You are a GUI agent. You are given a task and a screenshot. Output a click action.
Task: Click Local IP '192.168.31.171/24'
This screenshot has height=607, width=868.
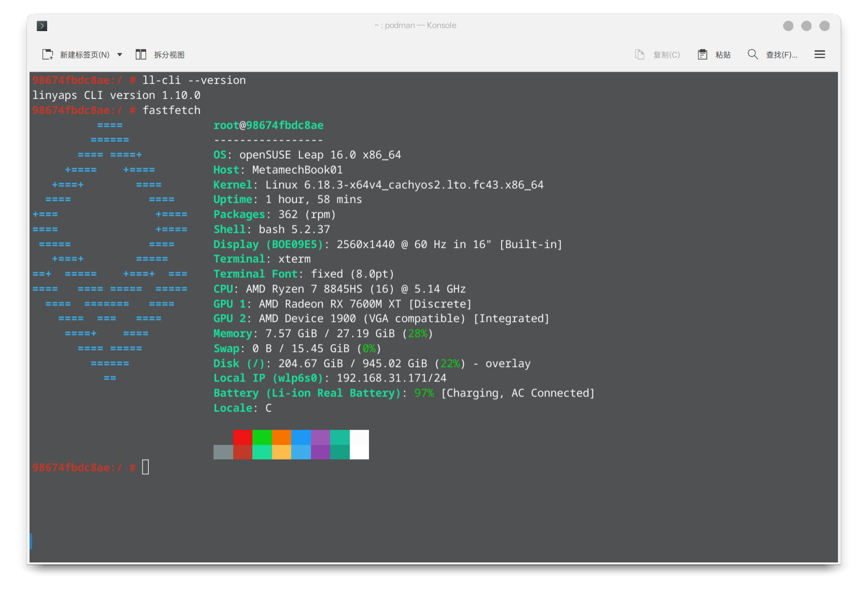(392, 378)
